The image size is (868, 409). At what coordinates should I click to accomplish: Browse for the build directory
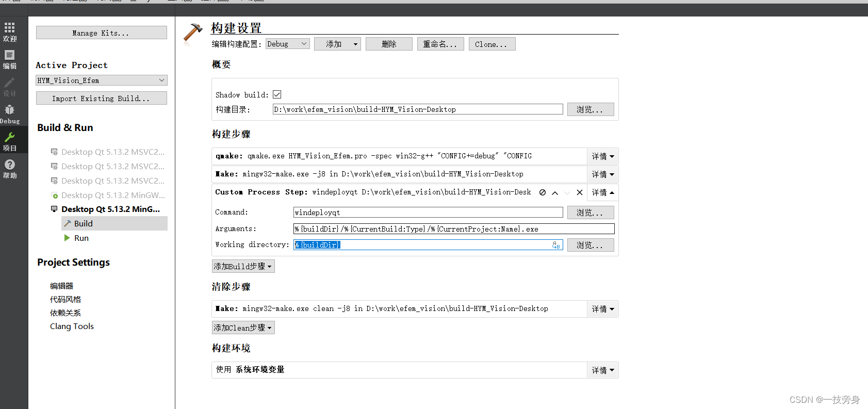click(591, 109)
